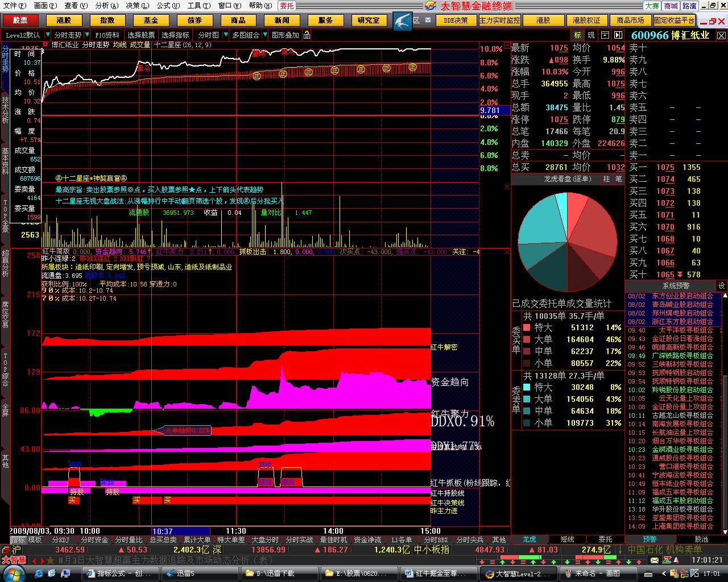Toggle 笔 view in the 龙虎看盘 header

(618, 178)
